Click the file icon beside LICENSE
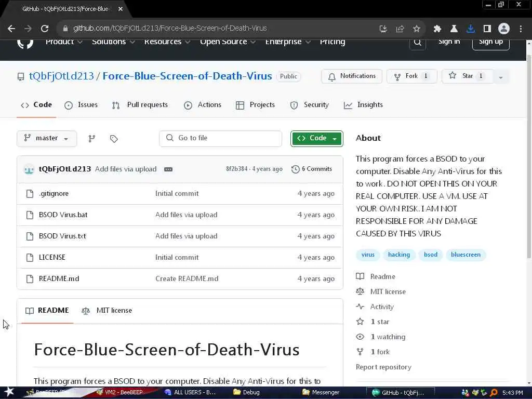Viewport: 532px width, 399px height. [30, 257]
